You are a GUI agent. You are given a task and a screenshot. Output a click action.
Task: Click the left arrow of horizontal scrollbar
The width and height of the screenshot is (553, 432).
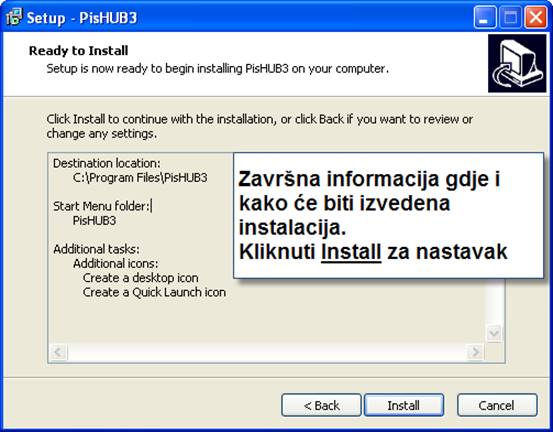(58, 352)
